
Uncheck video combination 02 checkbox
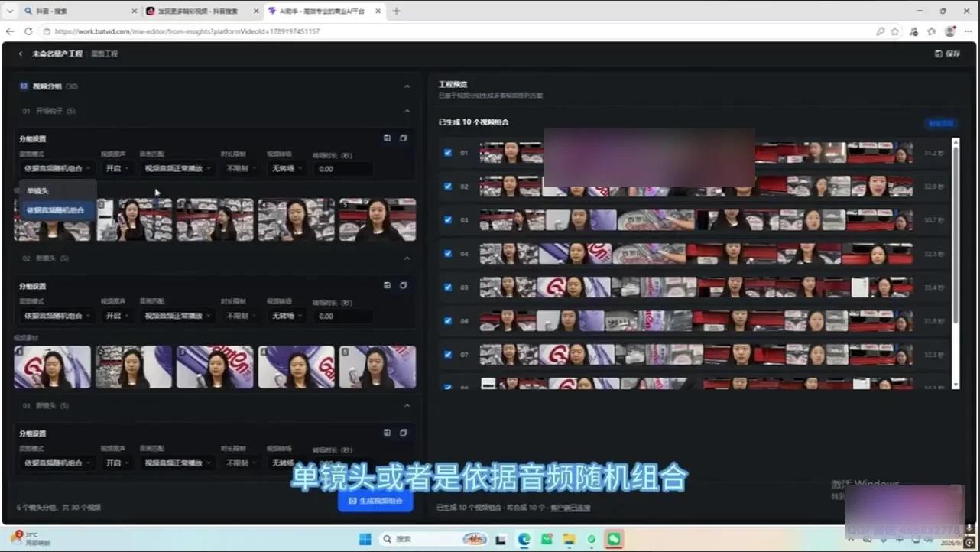(x=448, y=186)
